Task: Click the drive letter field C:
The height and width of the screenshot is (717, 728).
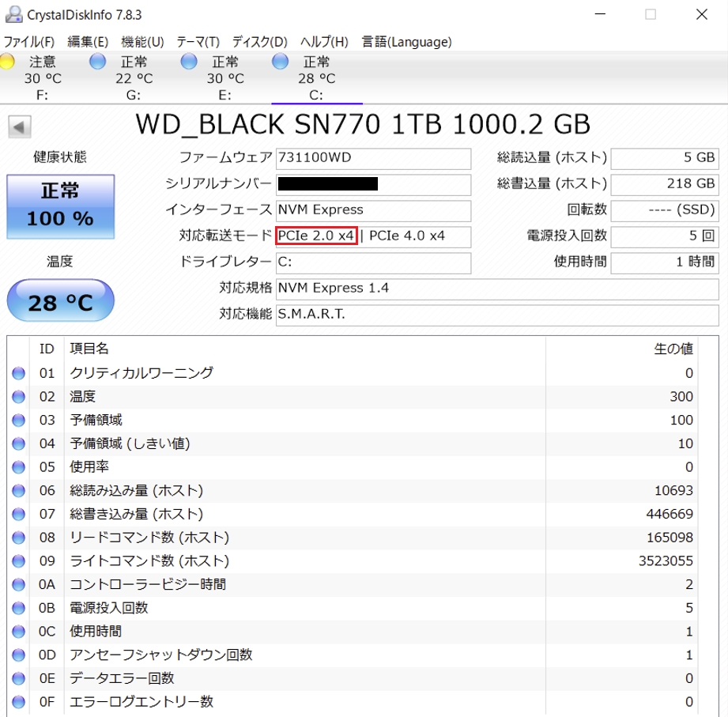Action: (x=373, y=262)
